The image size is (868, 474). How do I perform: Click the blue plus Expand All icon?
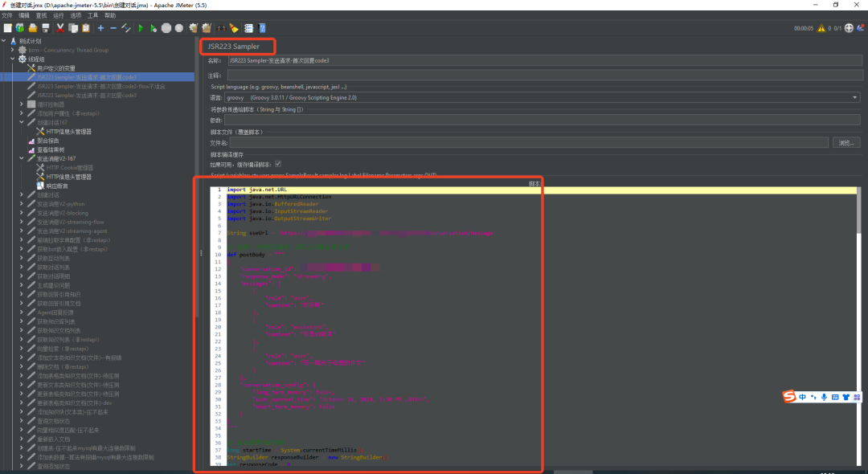100,28
